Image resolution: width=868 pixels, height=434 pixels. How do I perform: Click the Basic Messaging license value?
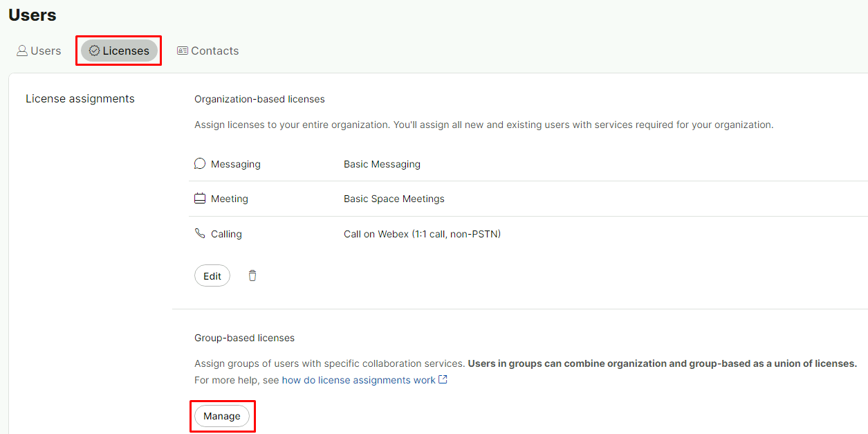coord(382,164)
